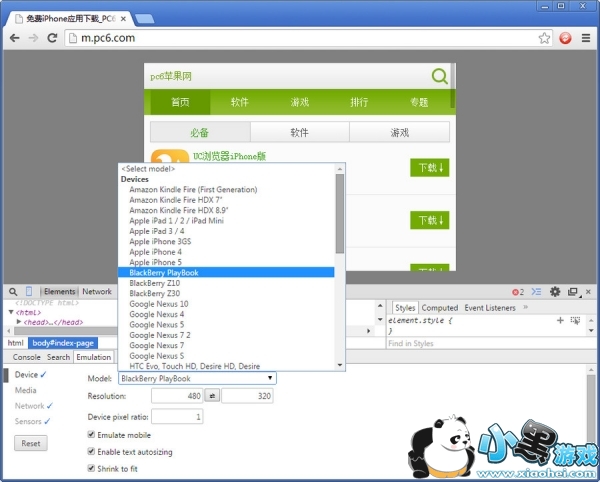Click the red error count indicator
This screenshot has width=600, height=482.
coord(518,292)
